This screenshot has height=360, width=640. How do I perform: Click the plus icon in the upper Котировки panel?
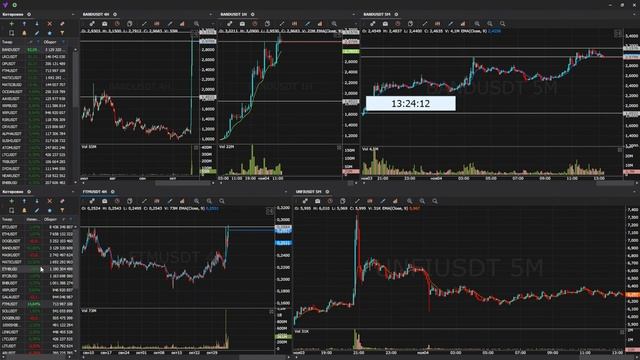(11, 24)
